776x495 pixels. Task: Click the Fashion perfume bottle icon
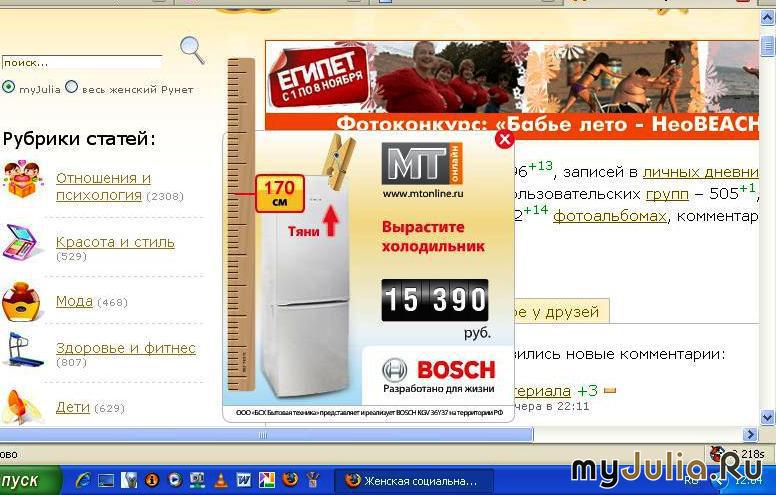(x=21, y=300)
